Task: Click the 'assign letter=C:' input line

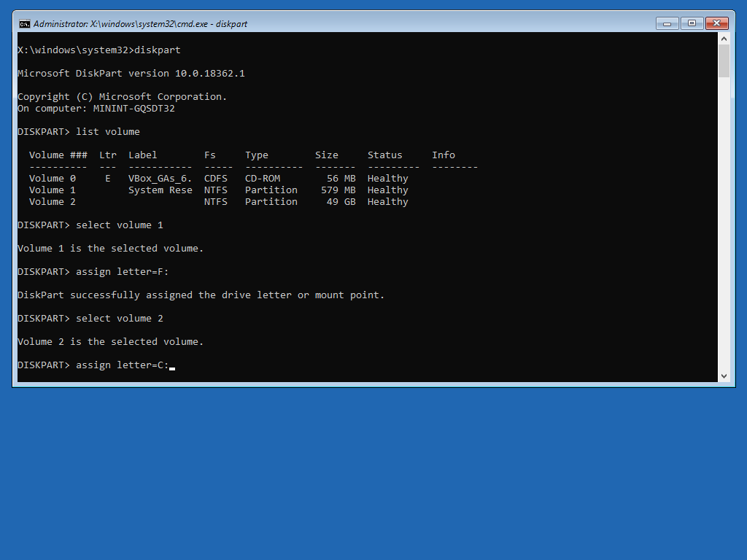Action: click(122, 365)
